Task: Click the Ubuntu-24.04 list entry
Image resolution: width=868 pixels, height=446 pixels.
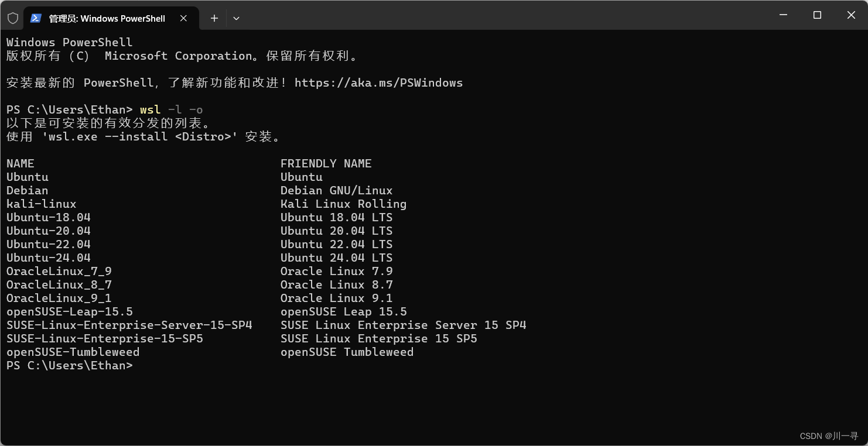Action: tap(48, 258)
